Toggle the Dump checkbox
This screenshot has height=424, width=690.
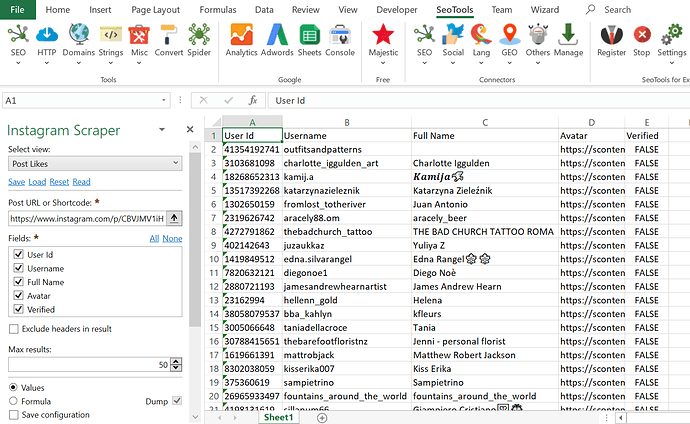click(x=177, y=401)
